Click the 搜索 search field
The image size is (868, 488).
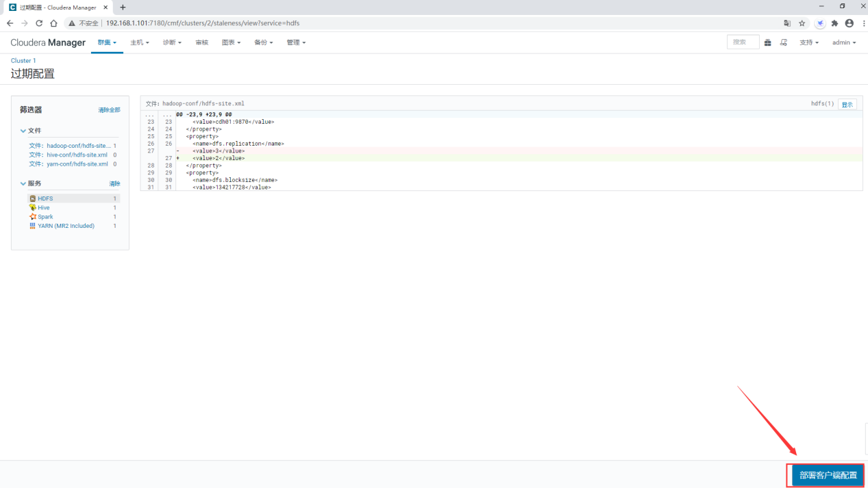pos(743,42)
